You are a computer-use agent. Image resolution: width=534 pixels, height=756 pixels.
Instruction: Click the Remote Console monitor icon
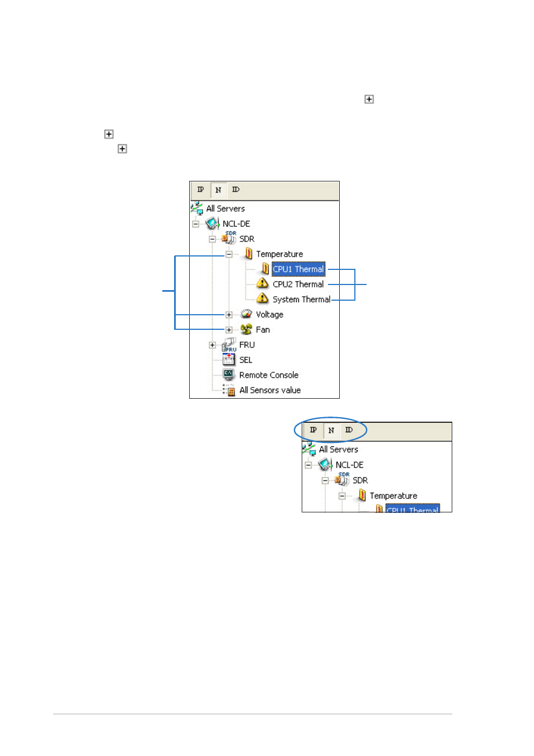click(229, 375)
